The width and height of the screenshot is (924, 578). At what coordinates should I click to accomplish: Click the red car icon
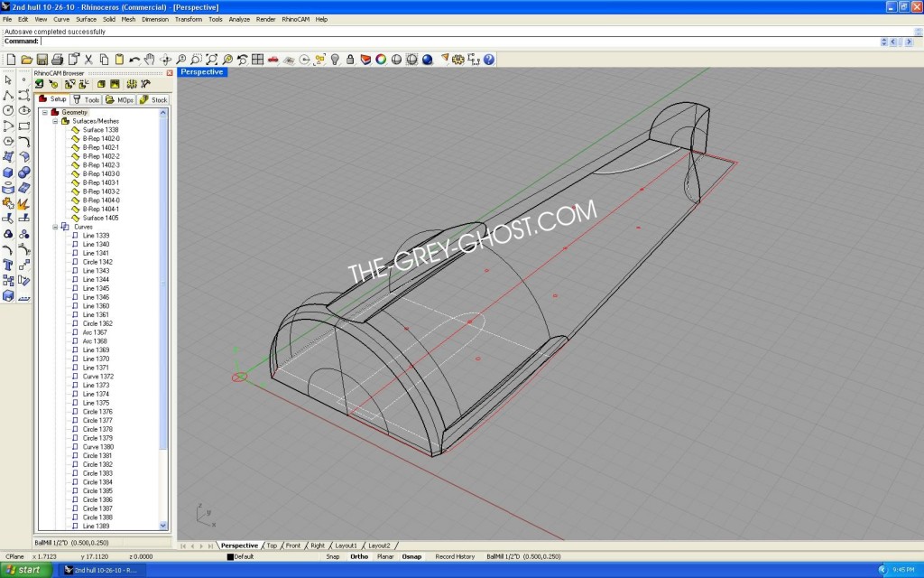click(273, 60)
